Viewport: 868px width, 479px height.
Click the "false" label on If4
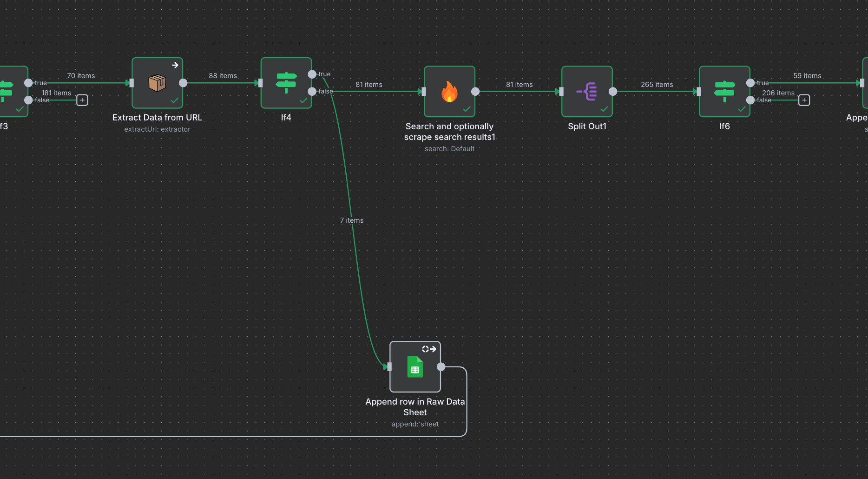(x=325, y=91)
